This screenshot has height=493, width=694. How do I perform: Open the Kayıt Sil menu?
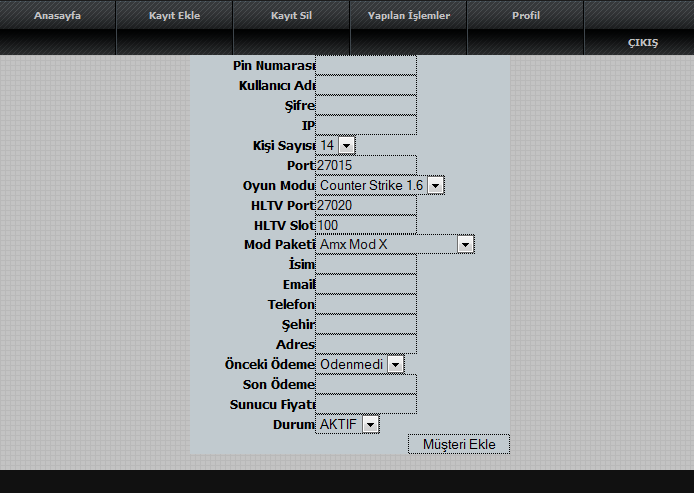click(x=291, y=16)
